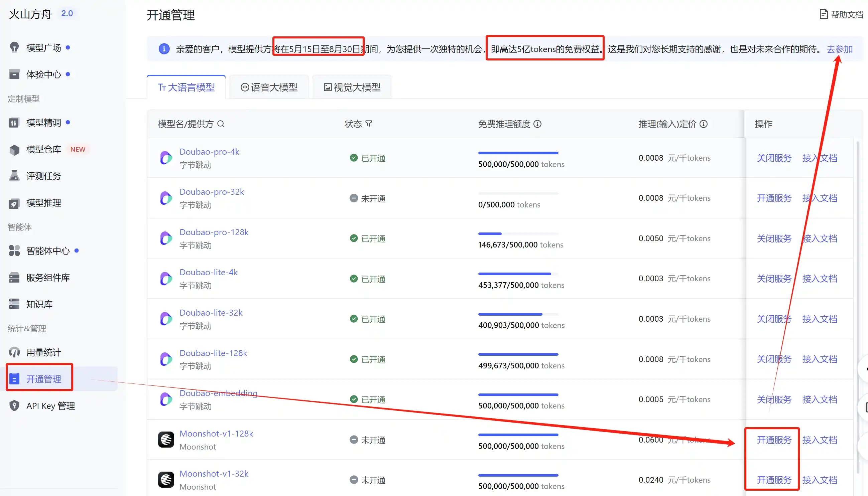
Task: Click 关闭服务 for Doubao-lite-128k
Action: point(774,359)
